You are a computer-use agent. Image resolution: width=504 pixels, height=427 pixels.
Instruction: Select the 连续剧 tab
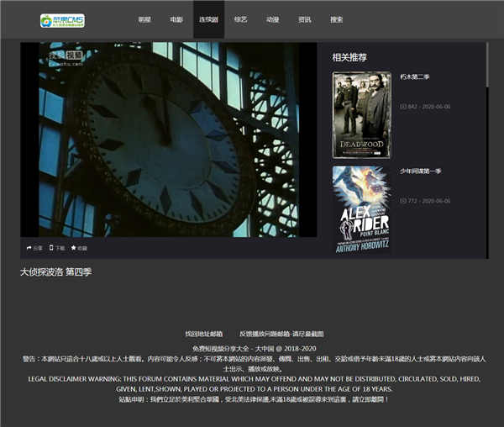(x=208, y=19)
